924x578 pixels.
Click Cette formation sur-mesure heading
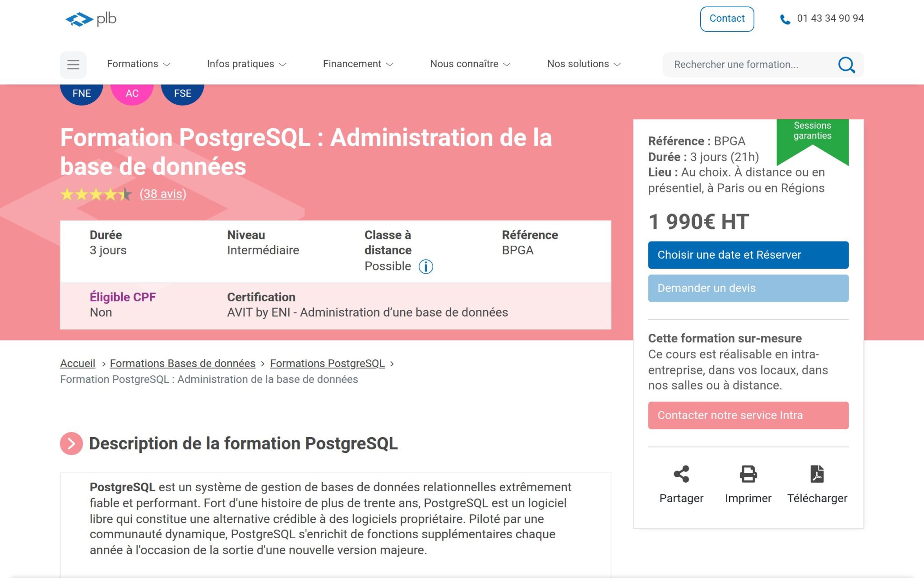pyautogui.click(x=725, y=338)
